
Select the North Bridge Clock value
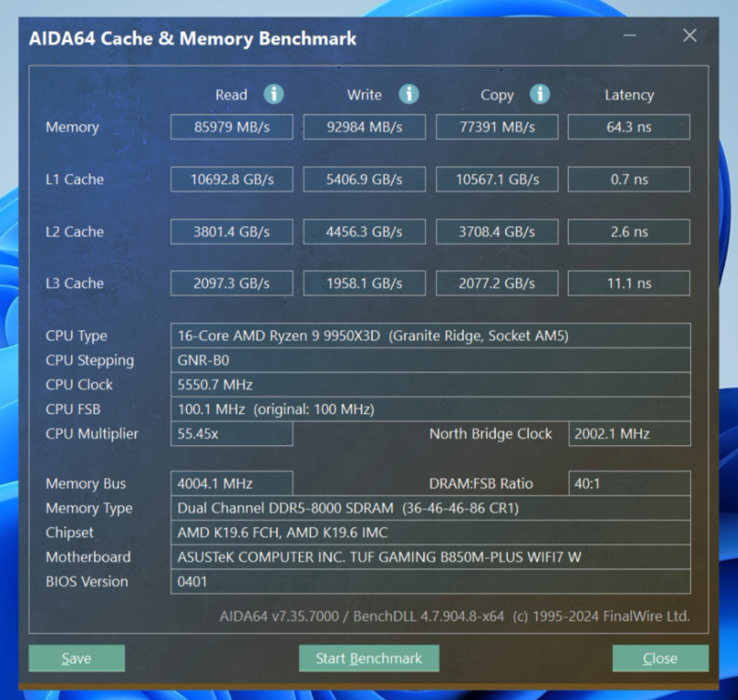point(628,434)
